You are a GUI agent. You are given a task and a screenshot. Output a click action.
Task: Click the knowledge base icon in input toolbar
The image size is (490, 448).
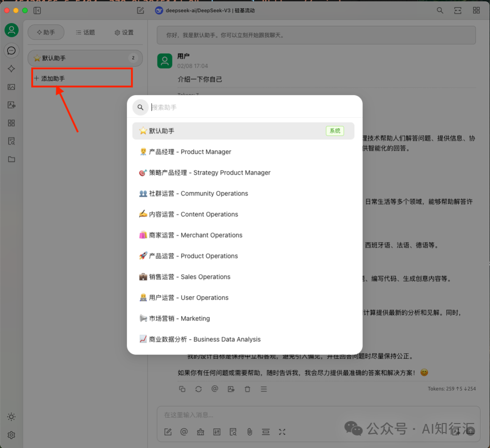(x=233, y=432)
